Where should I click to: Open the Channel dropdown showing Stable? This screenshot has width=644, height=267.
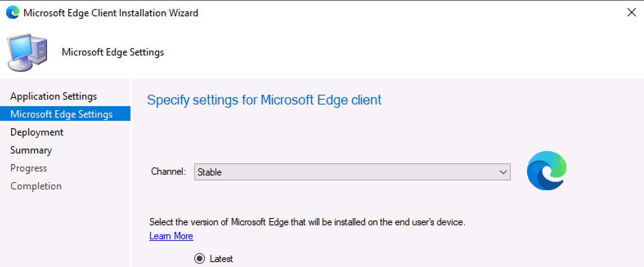(x=352, y=172)
